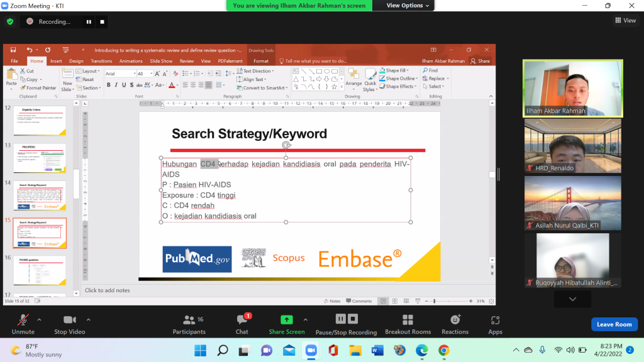Click the Bullets list icon
The width and height of the screenshot is (644, 362).
186,74
